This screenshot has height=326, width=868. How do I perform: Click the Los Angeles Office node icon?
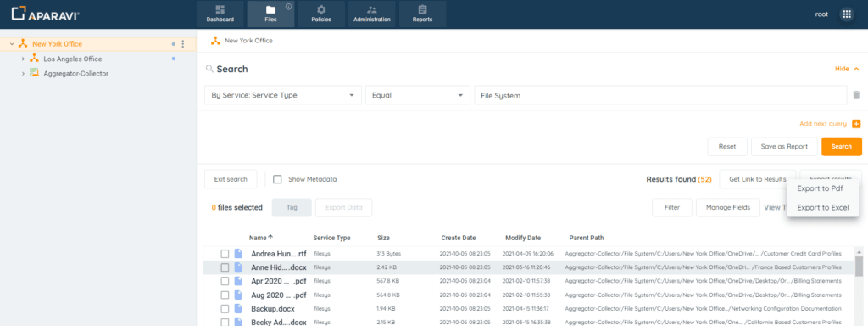point(34,59)
